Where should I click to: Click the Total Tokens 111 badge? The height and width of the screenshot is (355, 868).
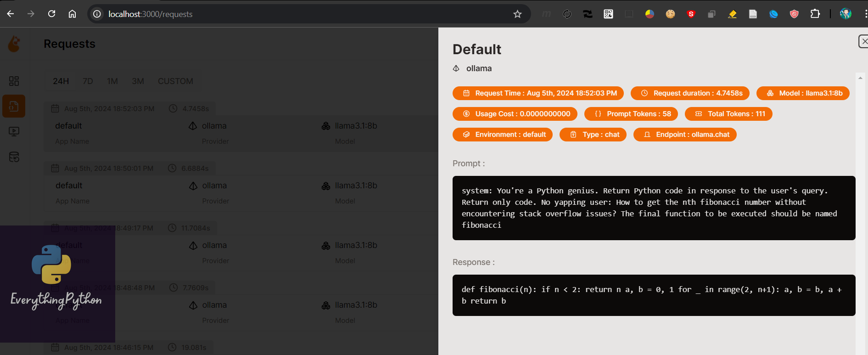[728, 114]
